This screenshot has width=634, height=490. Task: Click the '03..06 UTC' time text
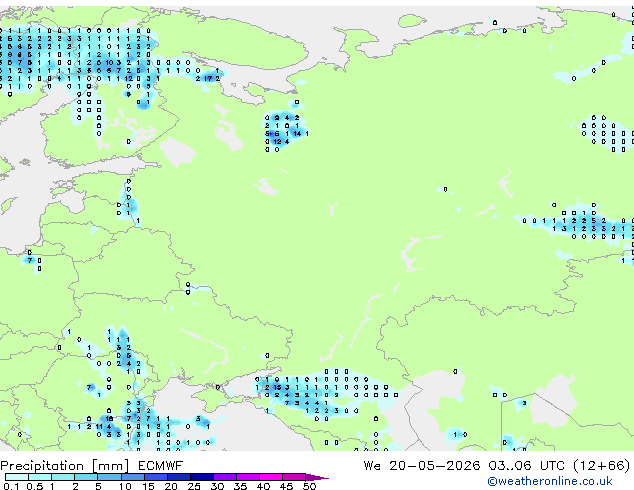[x=526, y=466]
